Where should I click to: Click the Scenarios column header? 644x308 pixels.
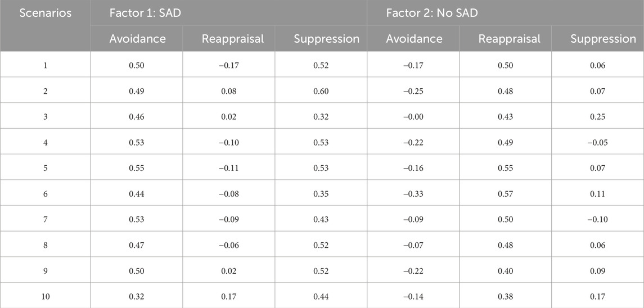click(45, 13)
